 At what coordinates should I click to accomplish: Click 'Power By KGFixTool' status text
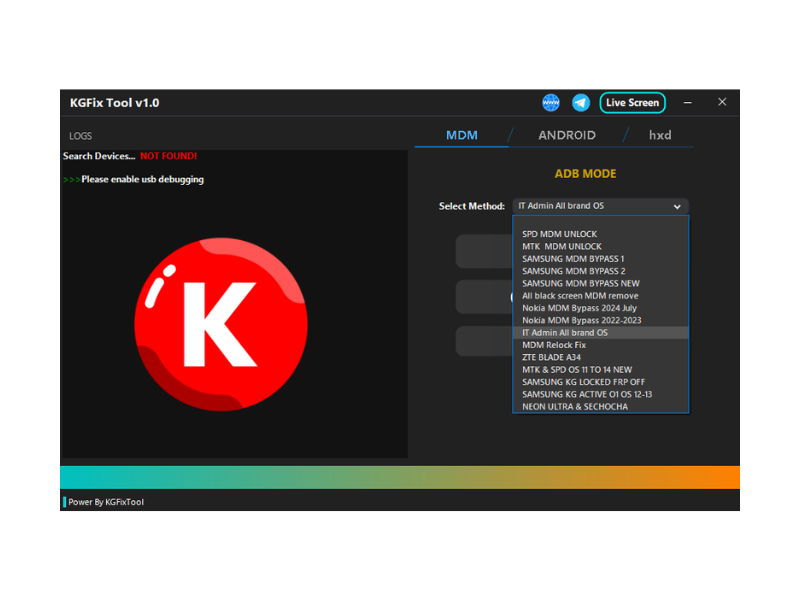point(106,502)
